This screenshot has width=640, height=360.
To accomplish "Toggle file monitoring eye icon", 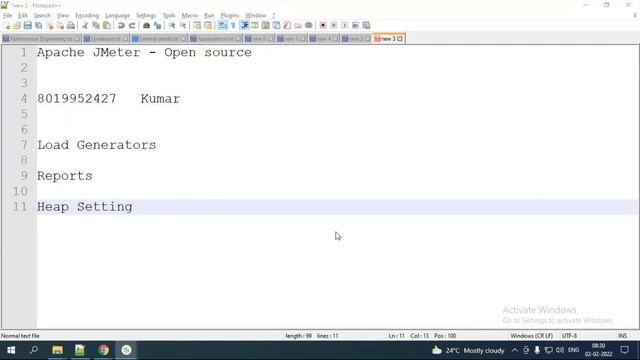I will click(x=309, y=26).
